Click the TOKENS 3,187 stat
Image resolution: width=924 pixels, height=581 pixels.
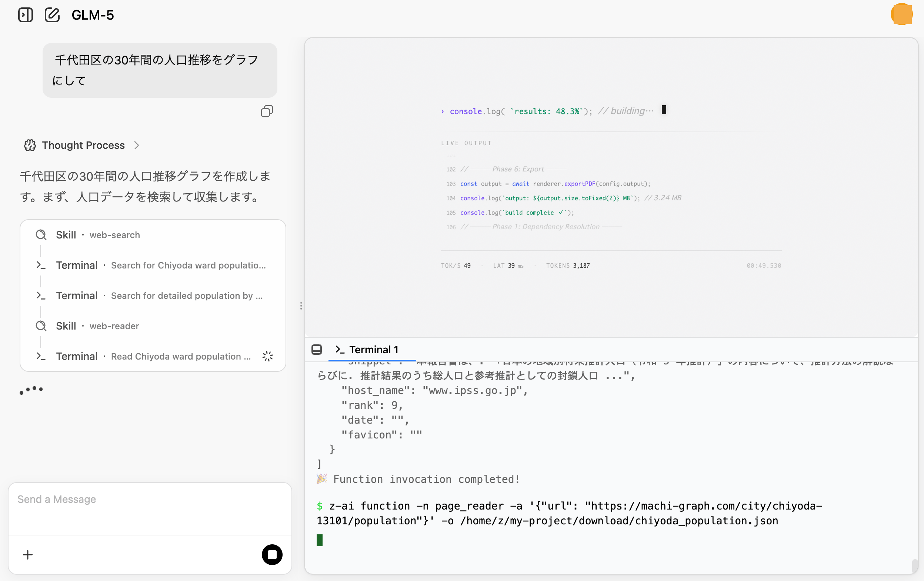[x=568, y=266]
